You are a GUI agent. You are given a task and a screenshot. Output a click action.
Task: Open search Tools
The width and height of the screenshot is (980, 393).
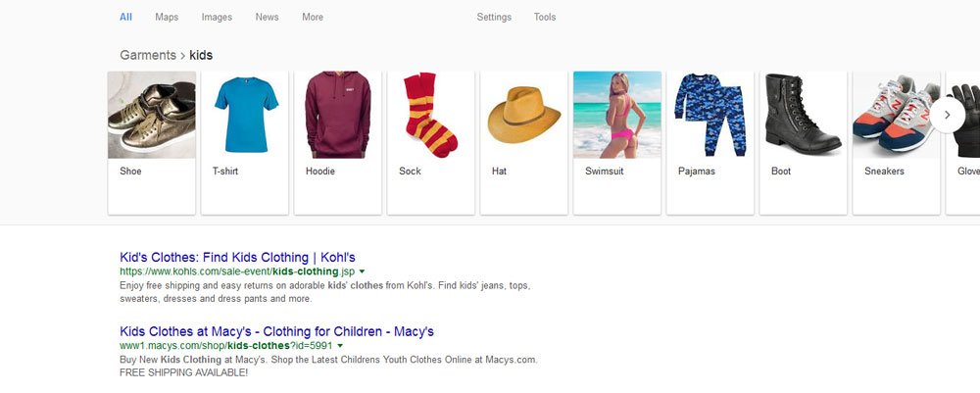click(x=544, y=17)
